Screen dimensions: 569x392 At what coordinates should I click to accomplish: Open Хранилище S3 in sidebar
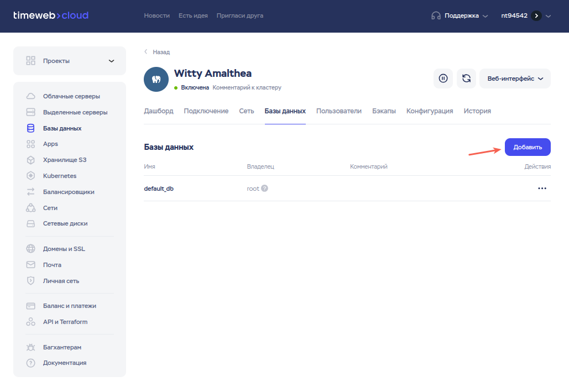(65, 160)
